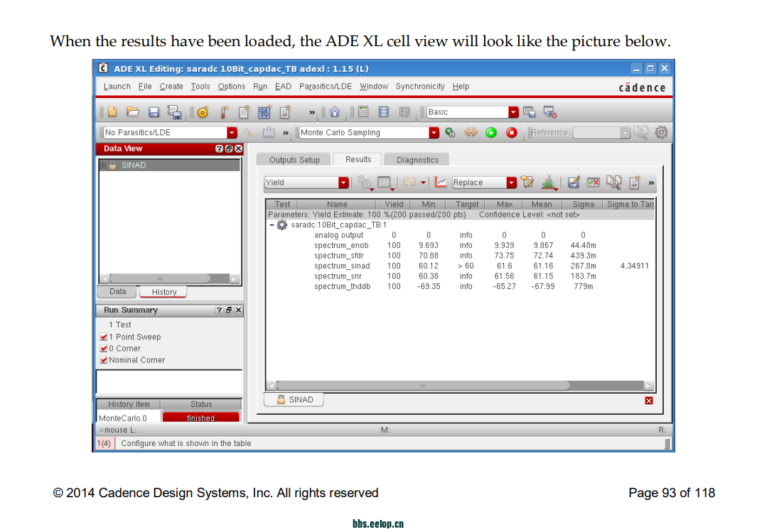The height and width of the screenshot is (532, 757).
Task: Select the spectrum_enob output row
Action: pyautogui.click(x=460, y=245)
